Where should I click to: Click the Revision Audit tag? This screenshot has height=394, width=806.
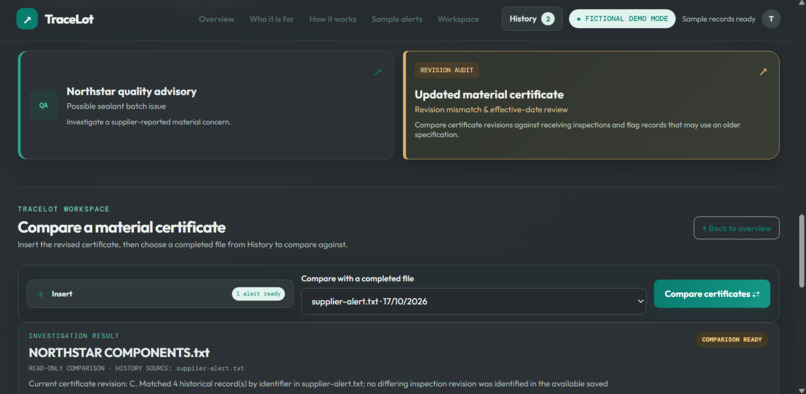click(446, 70)
